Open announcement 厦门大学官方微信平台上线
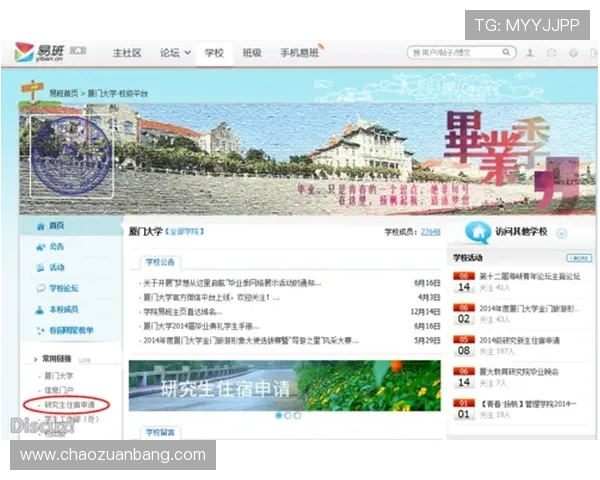600x480 pixels. [212, 297]
